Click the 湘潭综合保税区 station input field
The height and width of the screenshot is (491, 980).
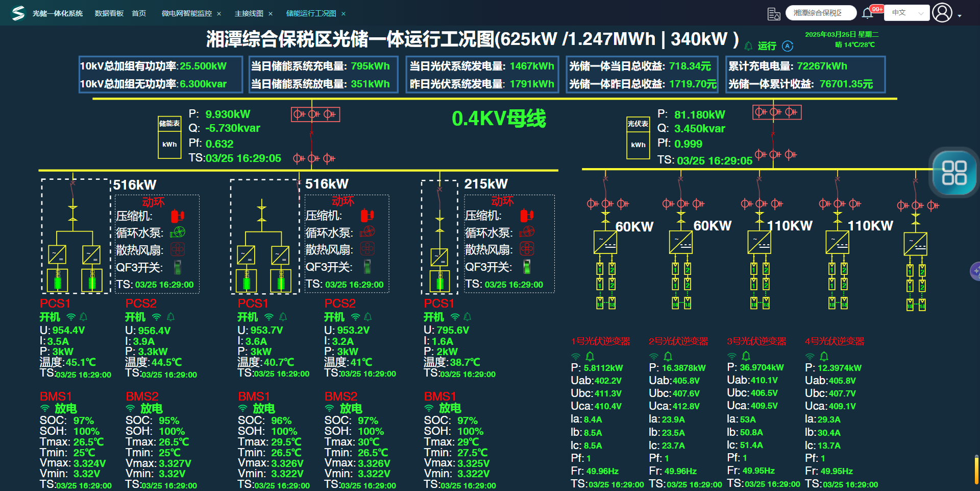(821, 13)
